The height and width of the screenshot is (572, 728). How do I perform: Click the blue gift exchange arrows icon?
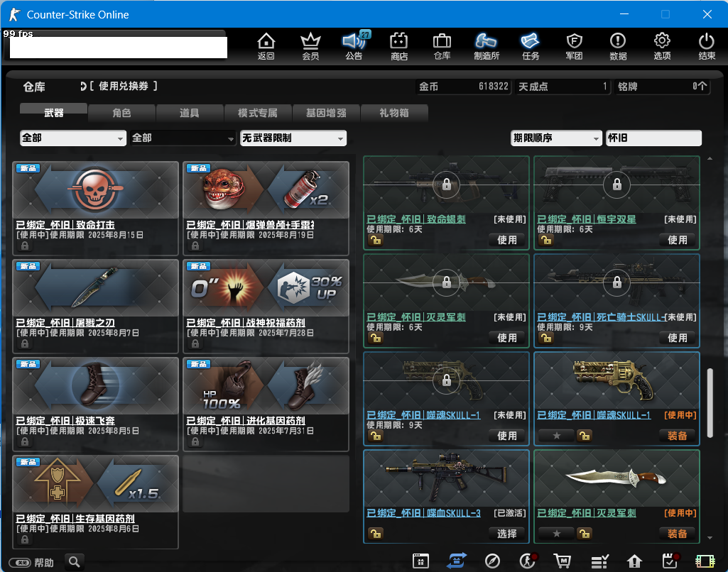457,561
